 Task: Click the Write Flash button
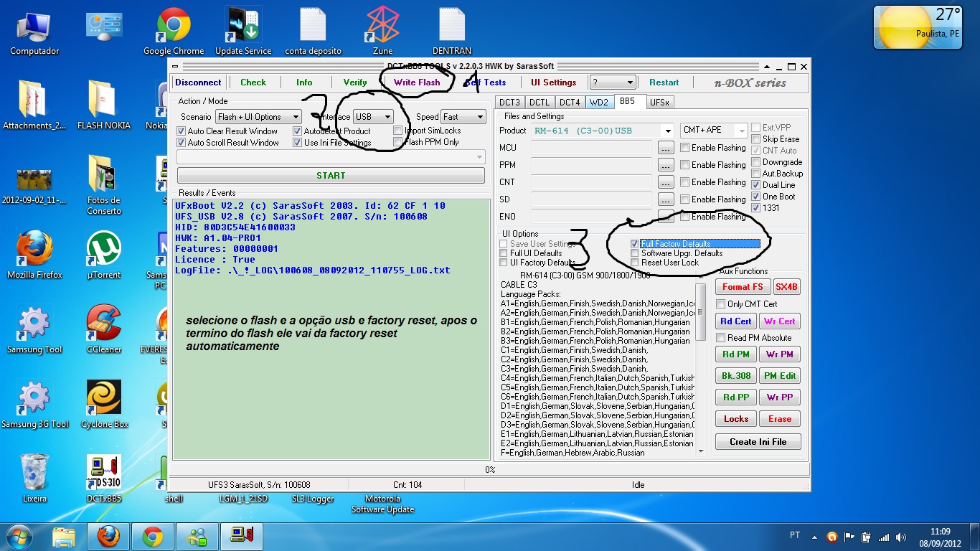pos(417,83)
